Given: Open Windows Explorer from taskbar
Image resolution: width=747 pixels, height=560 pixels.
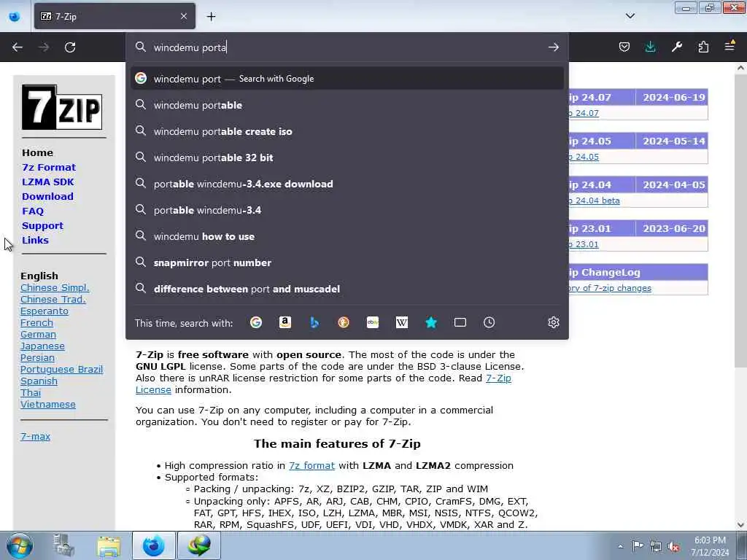Looking at the screenshot, I should pyautogui.click(x=109, y=545).
